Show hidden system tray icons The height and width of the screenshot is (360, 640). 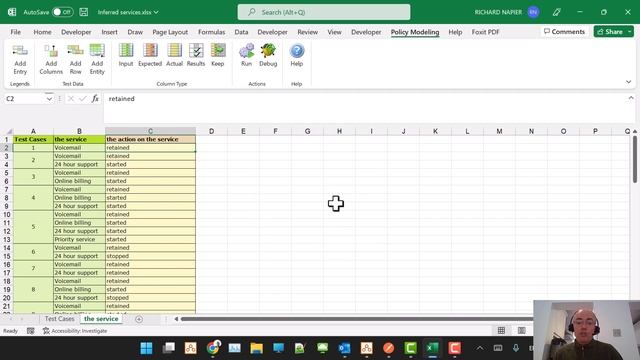480,348
